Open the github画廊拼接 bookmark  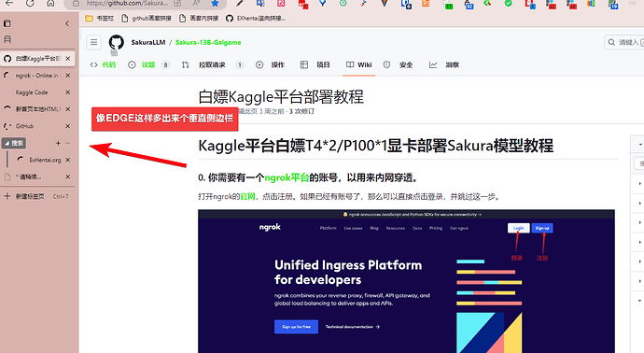point(147,18)
